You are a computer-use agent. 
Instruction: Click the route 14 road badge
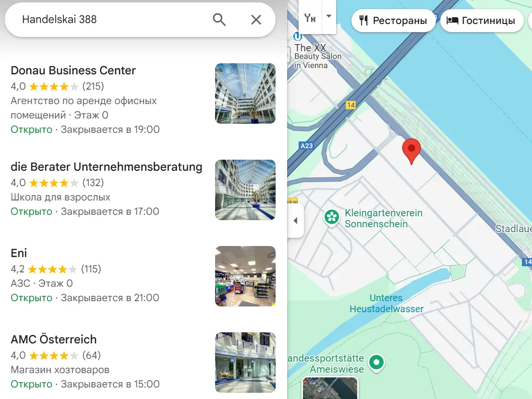coord(351,105)
